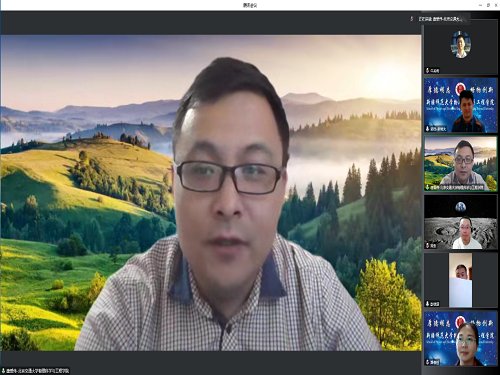Select the green-bordered active speaker tile
Image resolution: width=500 pixels, height=375 pixels.
(x=461, y=163)
